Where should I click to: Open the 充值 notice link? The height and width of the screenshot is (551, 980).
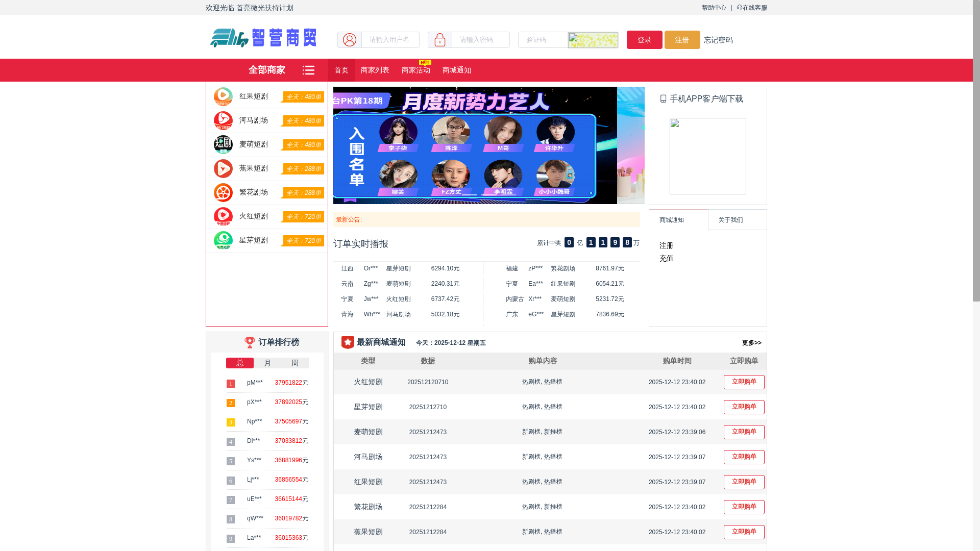pos(667,259)
